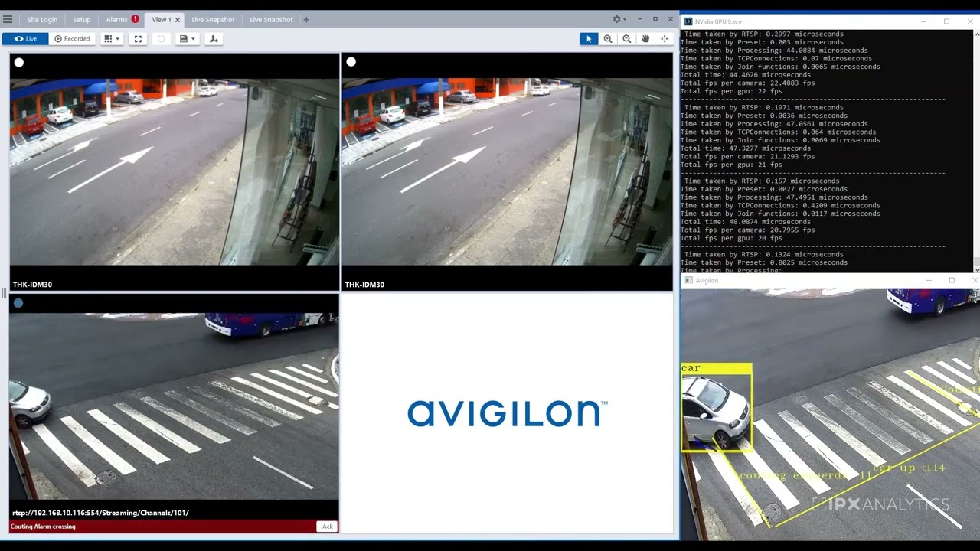This screenshot has width=980, height=551.
Task: Click the 'car up :114' counter text
Action: [909, 468]
